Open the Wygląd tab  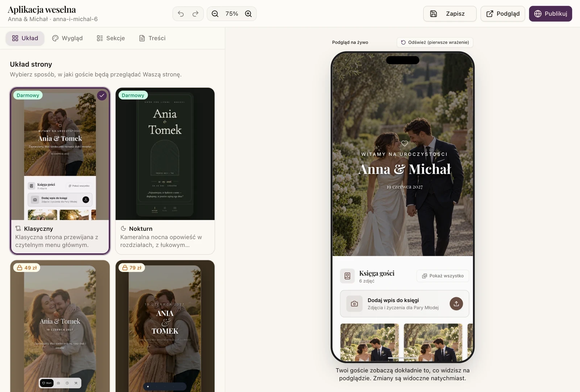click(x=67, y=38)
